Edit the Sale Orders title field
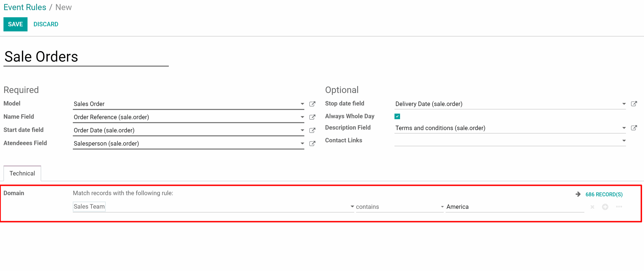 tap(86, 57)
